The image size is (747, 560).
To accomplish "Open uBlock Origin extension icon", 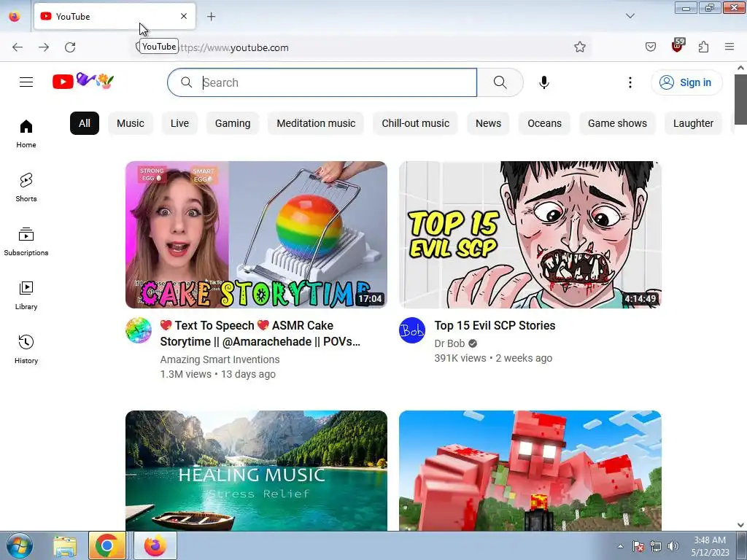I will pos(678,46).
